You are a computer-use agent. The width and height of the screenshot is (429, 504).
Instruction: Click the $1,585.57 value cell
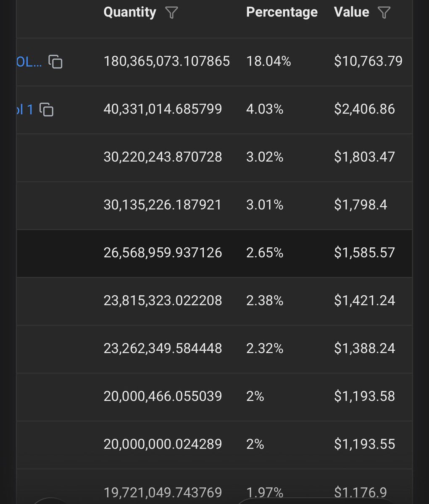pos(364,253)
